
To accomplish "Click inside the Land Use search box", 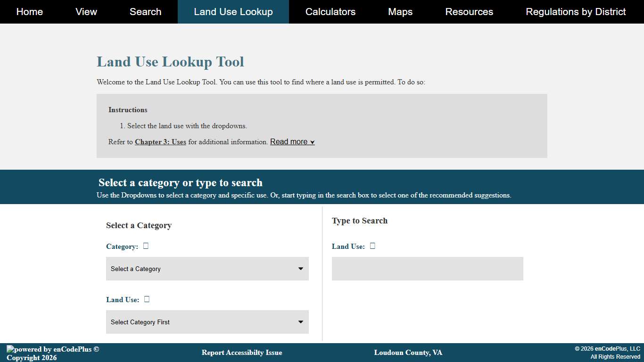I will (427, 269).
